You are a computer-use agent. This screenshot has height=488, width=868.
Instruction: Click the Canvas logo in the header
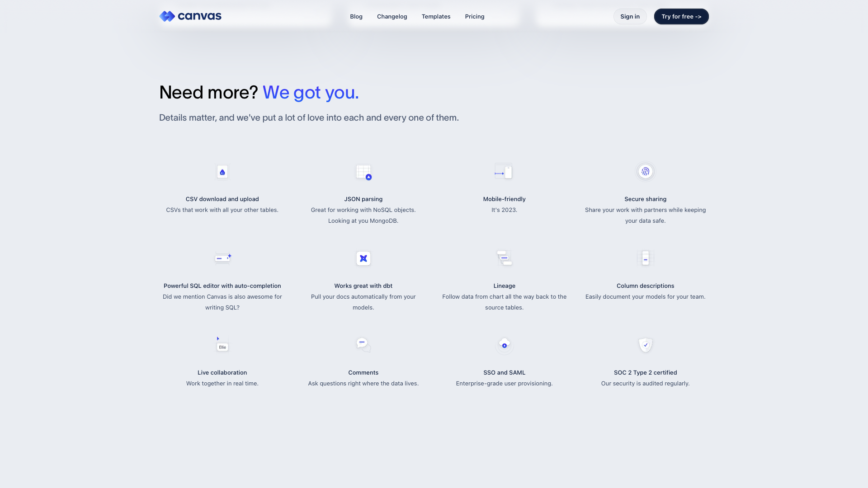point(190,16)
